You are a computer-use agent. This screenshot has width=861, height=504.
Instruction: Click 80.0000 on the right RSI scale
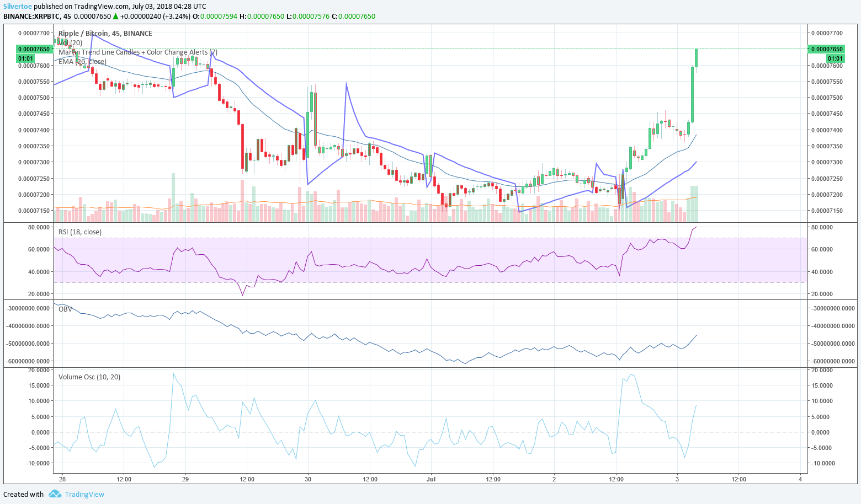(822, 228)
